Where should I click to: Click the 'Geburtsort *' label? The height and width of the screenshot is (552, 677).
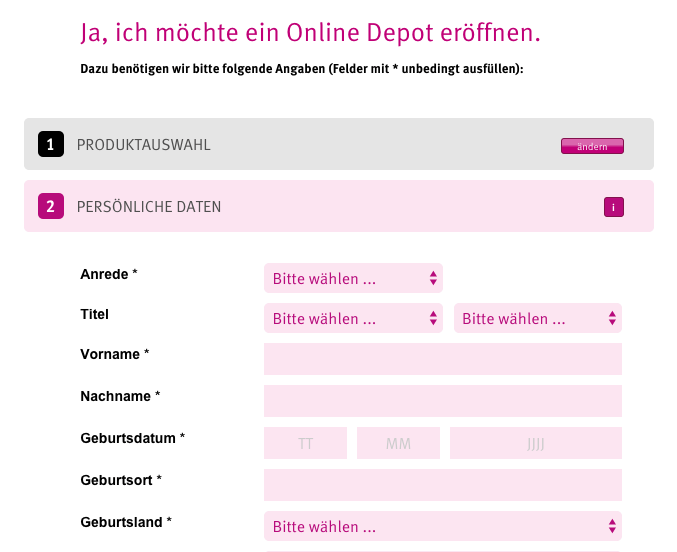(121, 480)
